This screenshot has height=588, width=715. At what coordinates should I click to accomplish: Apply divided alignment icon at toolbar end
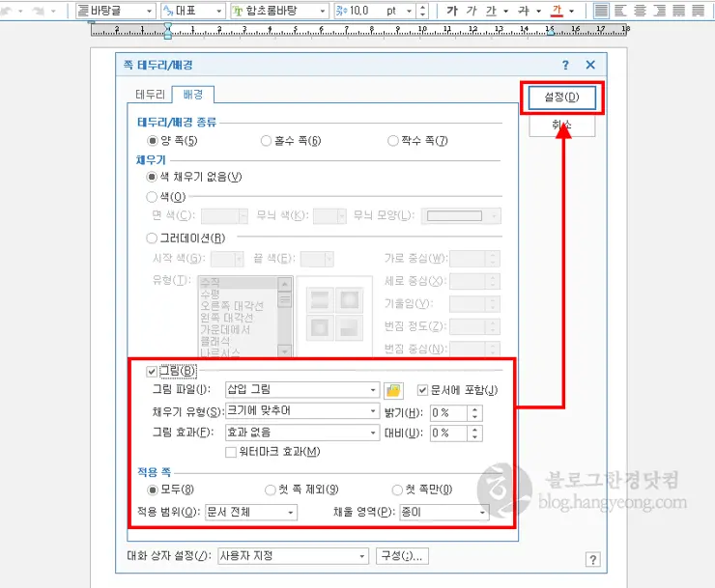pos(699,11)
